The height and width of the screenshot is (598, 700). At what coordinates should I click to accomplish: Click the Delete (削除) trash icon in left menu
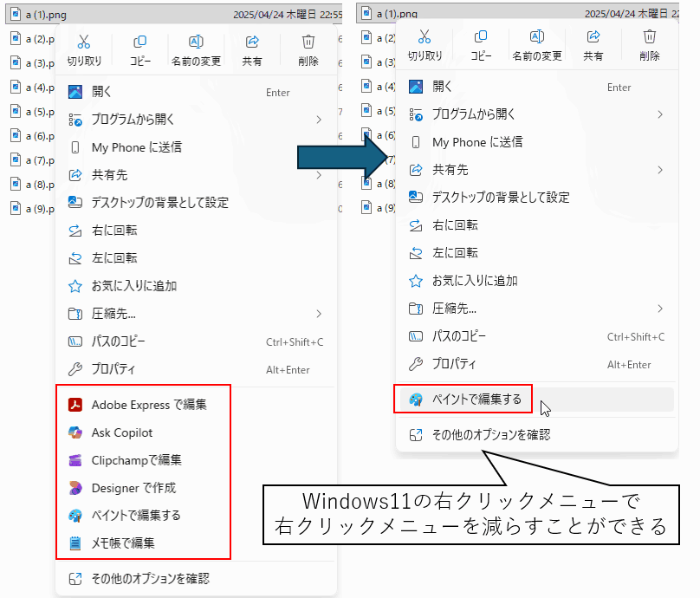click(x=308, y=42)
